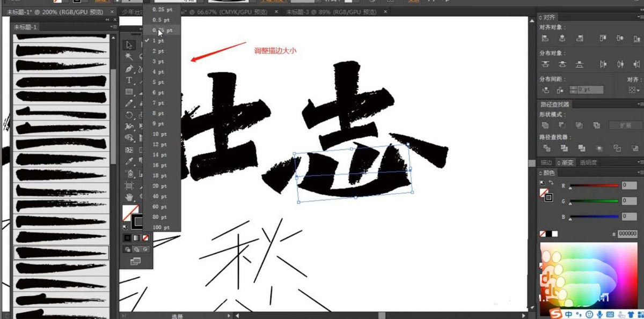The image size is (644, 319).
Task: Open the 渐变 gradient panel tab
Action: click(567, 162)
